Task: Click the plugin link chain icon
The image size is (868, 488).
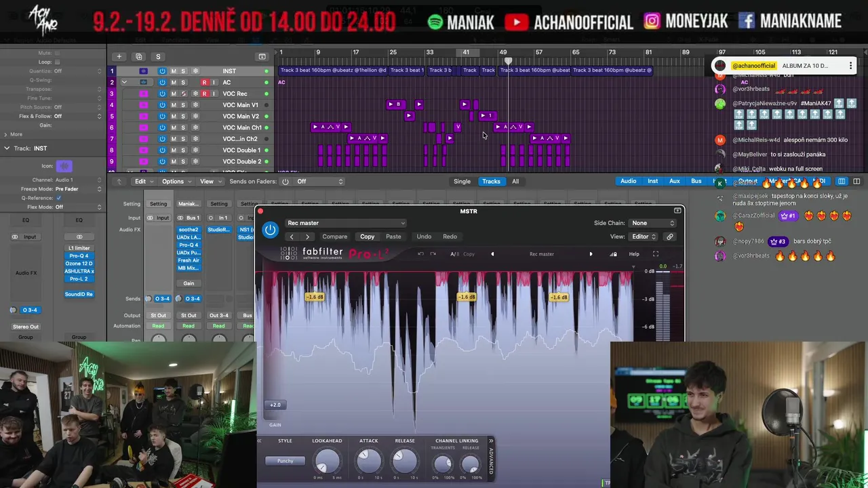Action: click(670, 237)
